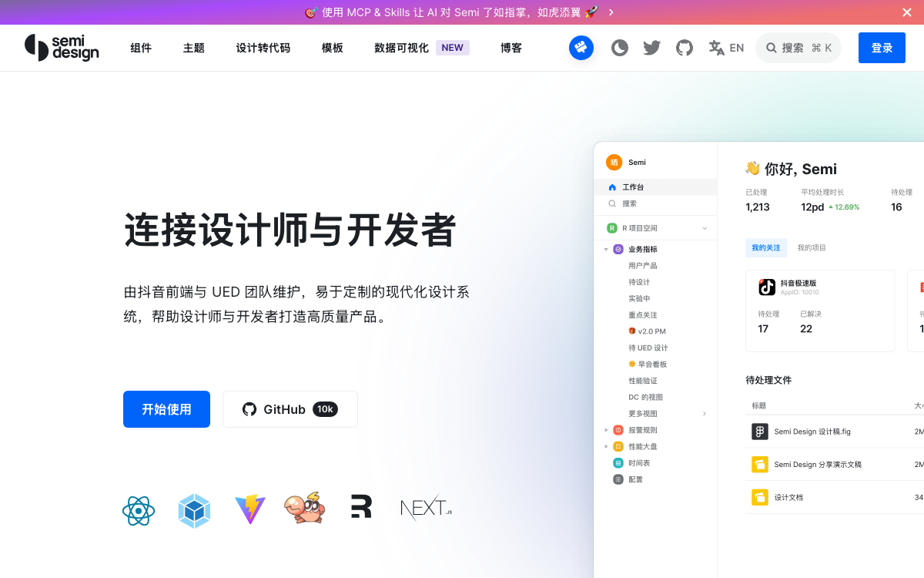Select 工作台 in preview sidebar
Viewport: 924px width, 578px height.
point(655,187)
